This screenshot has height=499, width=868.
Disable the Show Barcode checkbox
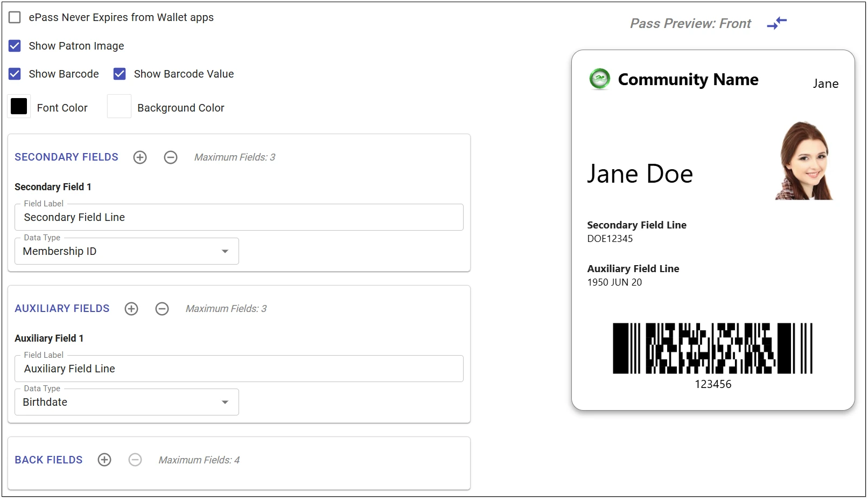(x=15, y=74)
